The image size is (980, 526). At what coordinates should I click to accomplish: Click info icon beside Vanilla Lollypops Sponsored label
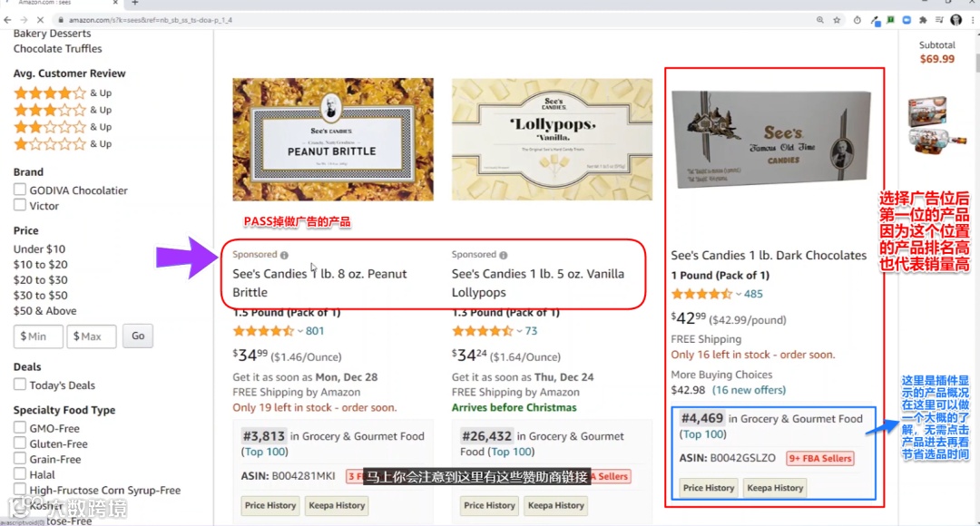(x=503, y=255)
